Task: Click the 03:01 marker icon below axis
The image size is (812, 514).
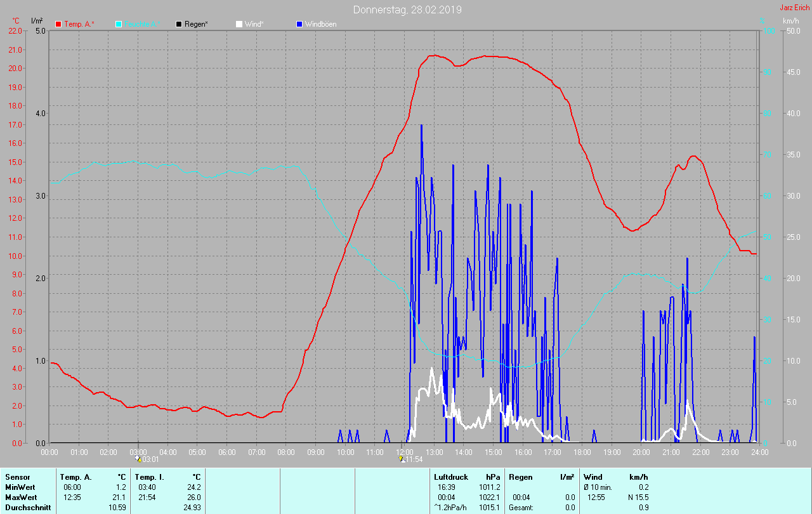Action: point(138,459)
